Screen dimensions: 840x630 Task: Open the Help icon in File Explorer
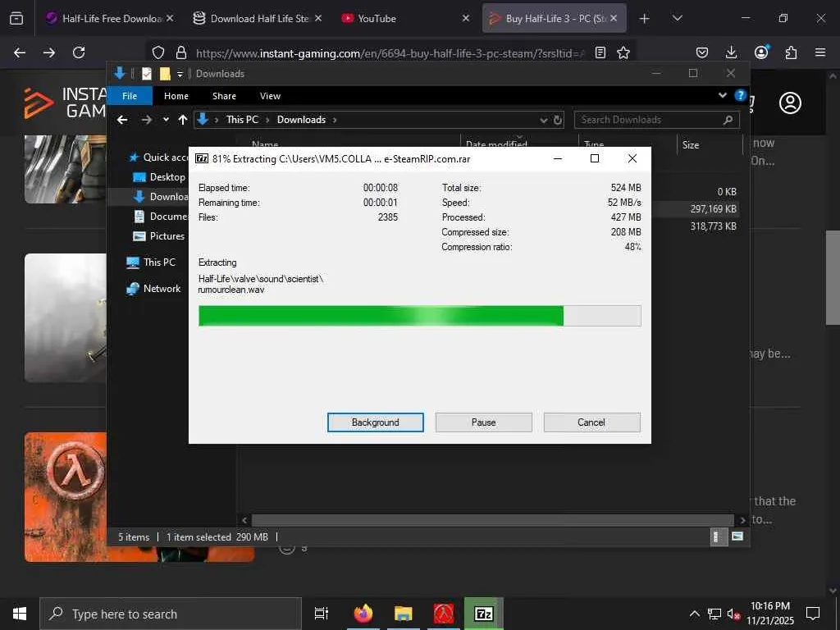click(741, 95)
